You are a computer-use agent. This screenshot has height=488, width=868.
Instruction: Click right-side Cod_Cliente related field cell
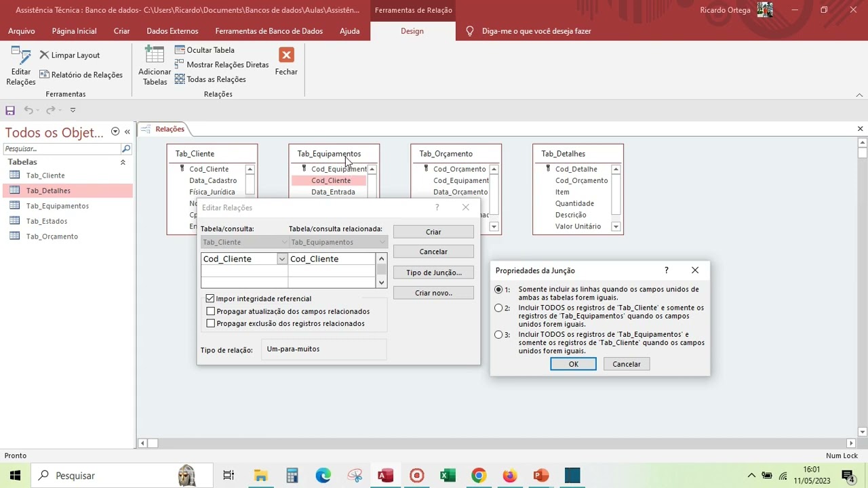[332, 259]
